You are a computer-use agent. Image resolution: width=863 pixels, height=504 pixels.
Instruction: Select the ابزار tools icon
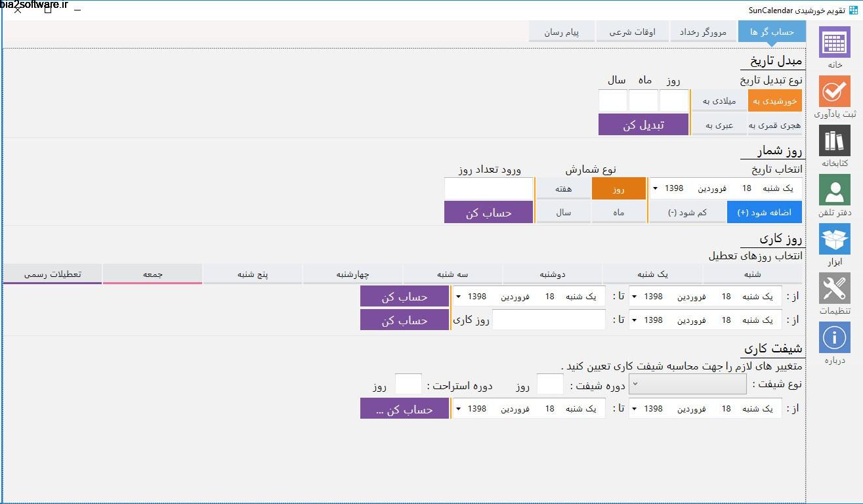tap(834, 241)
